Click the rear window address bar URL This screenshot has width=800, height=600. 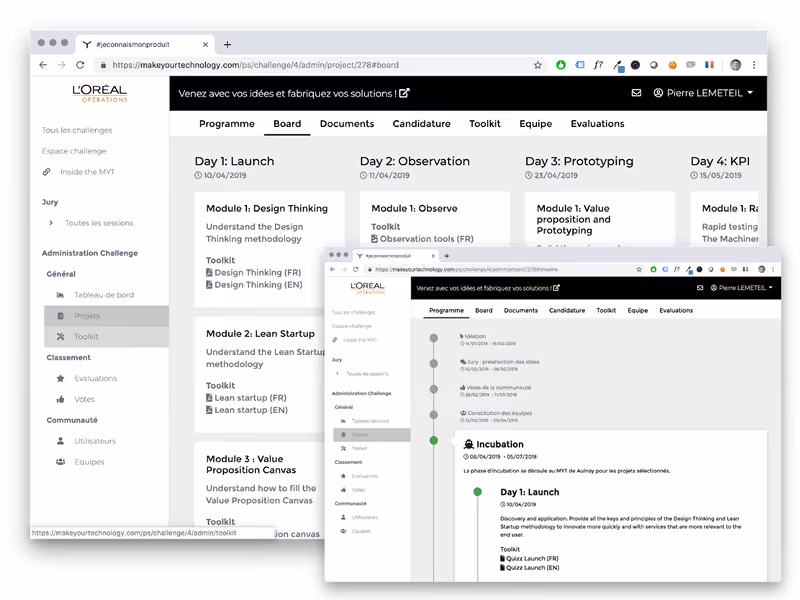click(256, 65)
